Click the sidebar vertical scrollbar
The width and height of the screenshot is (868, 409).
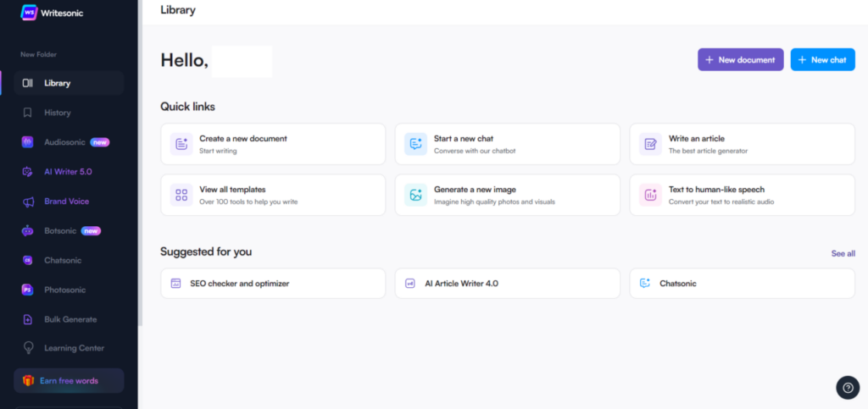pos(140,163)
